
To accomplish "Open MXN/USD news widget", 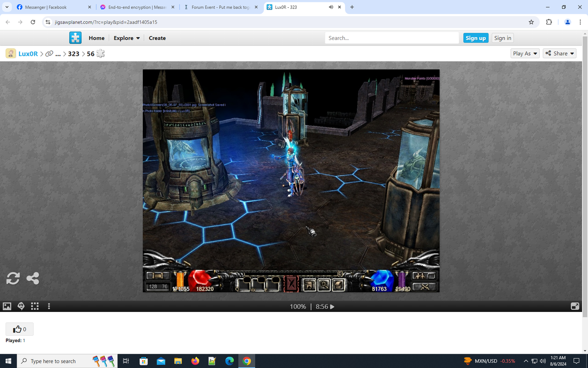I will (489, 361).
